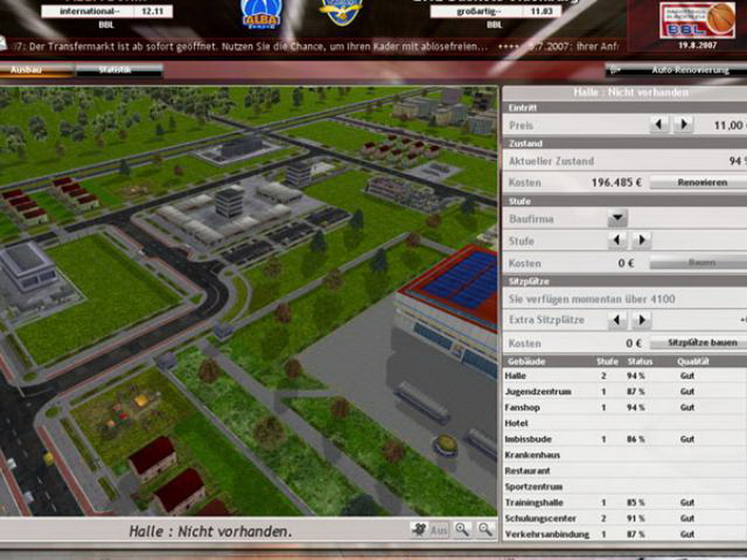The height and width of the screenshot is (560, 747).
Task: Raise the Stufe with the right arrow
Action: 641,241
